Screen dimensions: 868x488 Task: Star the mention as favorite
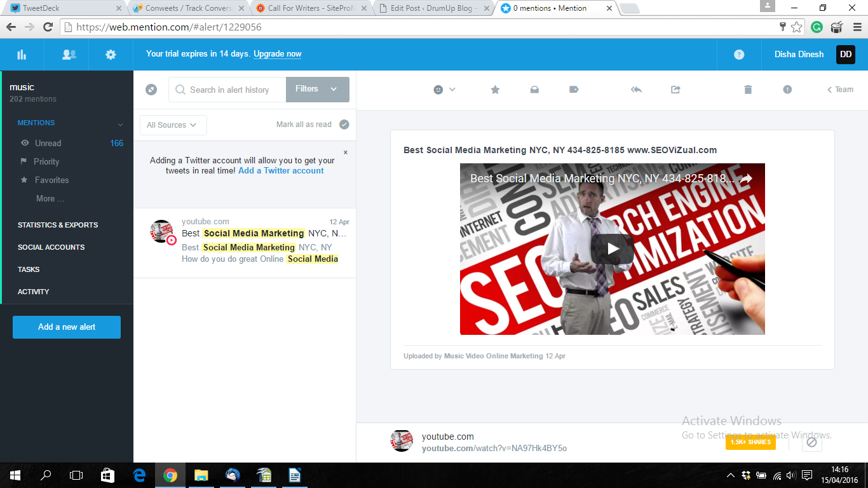point(495,90)
